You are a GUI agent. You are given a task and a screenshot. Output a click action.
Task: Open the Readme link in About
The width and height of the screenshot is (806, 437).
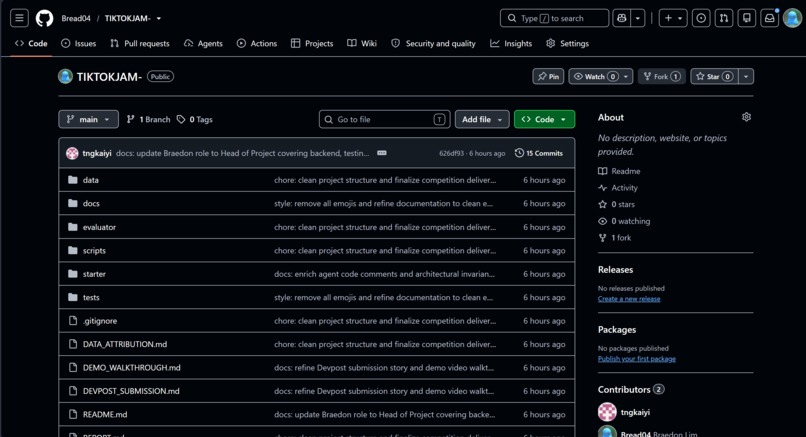click(x=619, y=171)
